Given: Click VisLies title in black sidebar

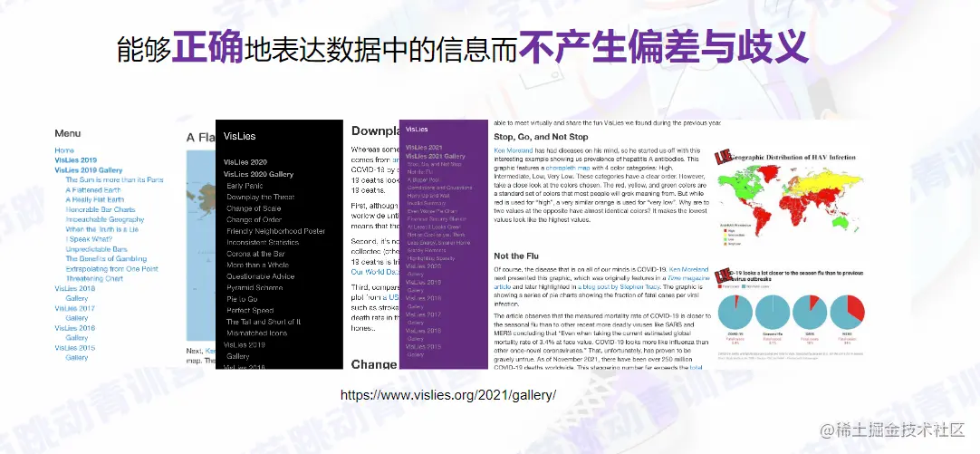Looking at the screenshot, I should click(x=239, y=136).
